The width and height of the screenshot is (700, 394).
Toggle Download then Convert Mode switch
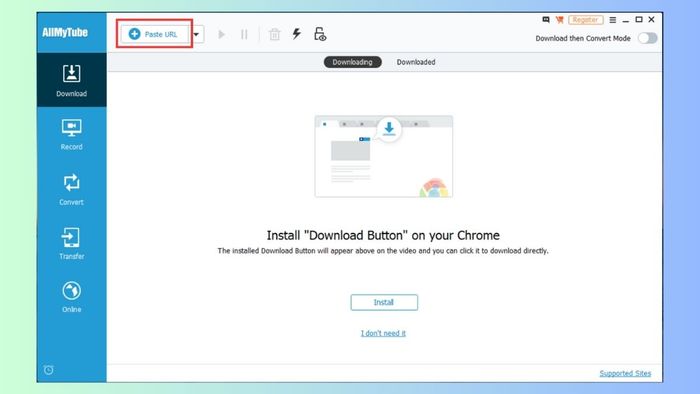tap(647, 38)
